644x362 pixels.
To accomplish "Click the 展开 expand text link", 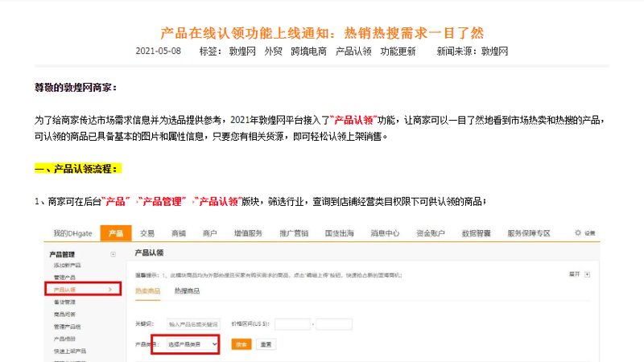I will [x=574, y=274].
